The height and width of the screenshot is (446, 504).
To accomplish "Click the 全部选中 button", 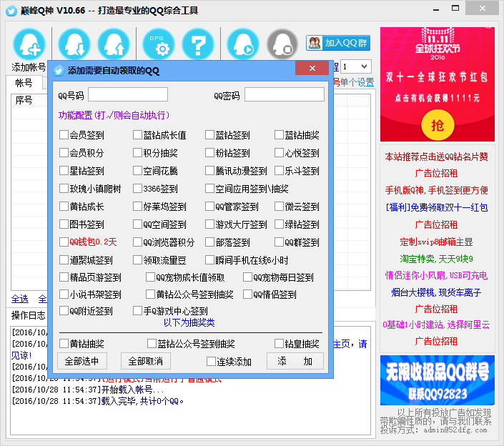I will coord(82,361).
